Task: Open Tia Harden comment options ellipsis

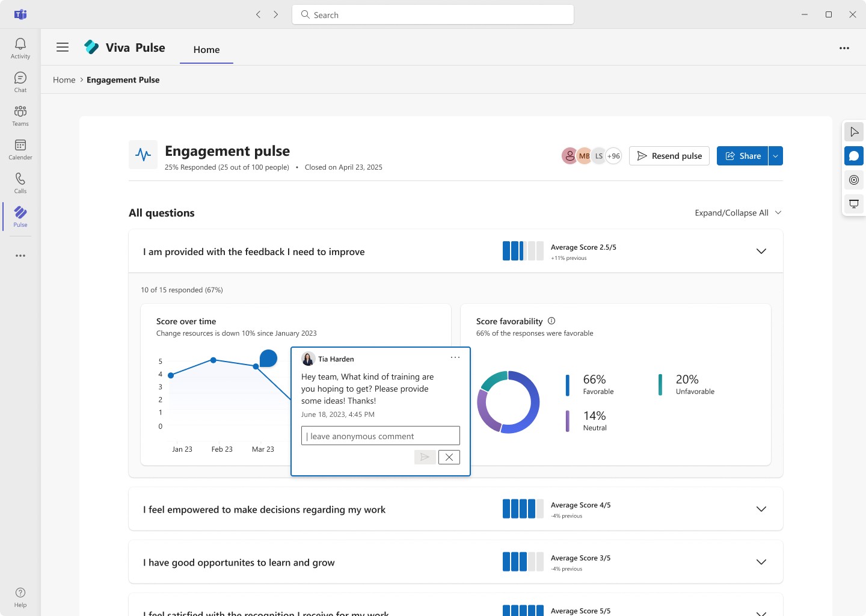Action: 455,357
